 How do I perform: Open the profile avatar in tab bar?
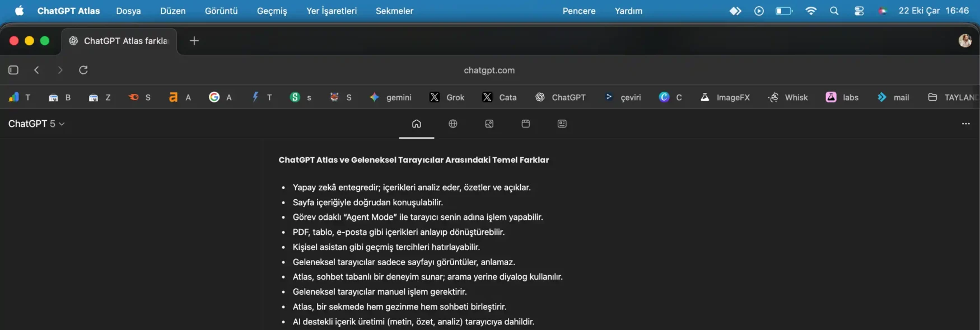click(965, 41)
